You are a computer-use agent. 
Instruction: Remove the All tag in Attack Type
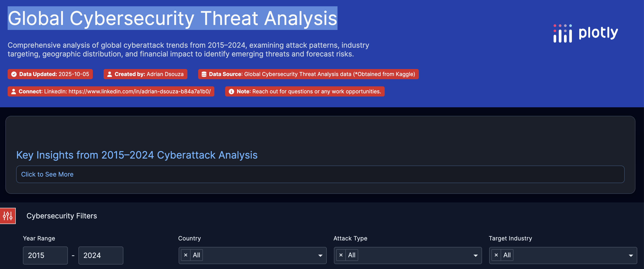(x=341, y=255)
